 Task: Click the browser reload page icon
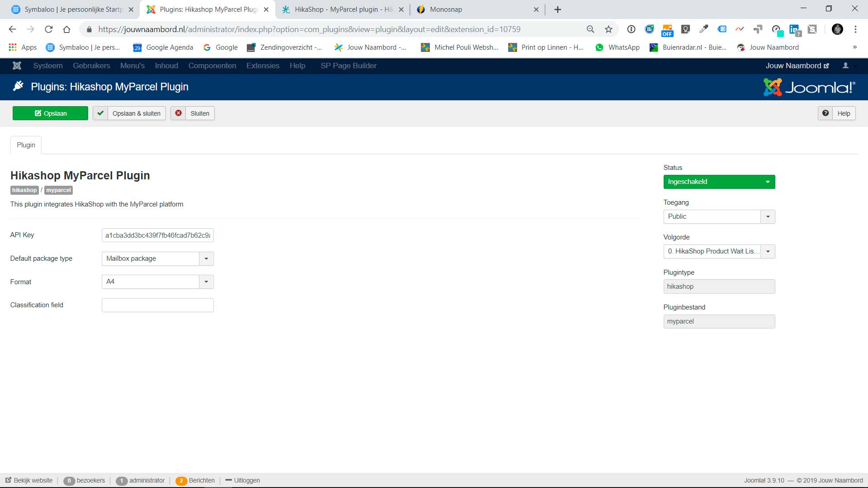pos(48,29)
